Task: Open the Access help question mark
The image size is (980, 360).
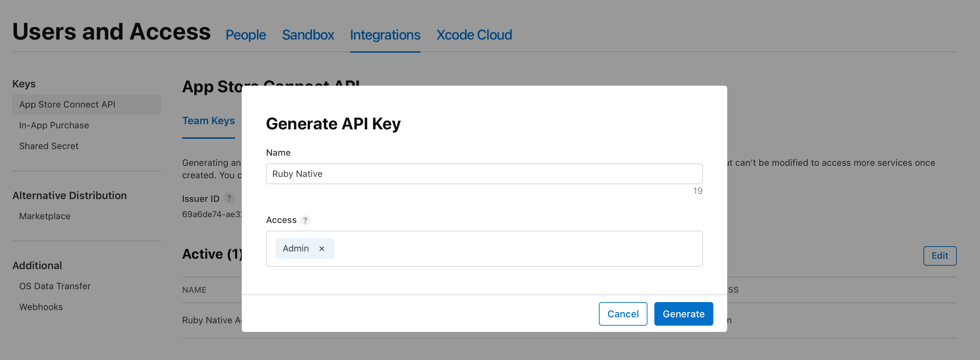Action: point(305,220)
